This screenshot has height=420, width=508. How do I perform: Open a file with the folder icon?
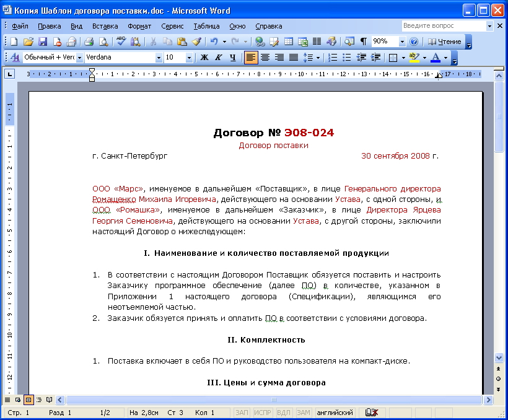point(28,42)
